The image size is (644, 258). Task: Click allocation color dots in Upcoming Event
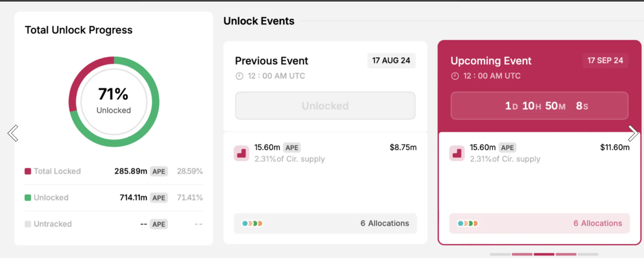(x=468, y=223)
